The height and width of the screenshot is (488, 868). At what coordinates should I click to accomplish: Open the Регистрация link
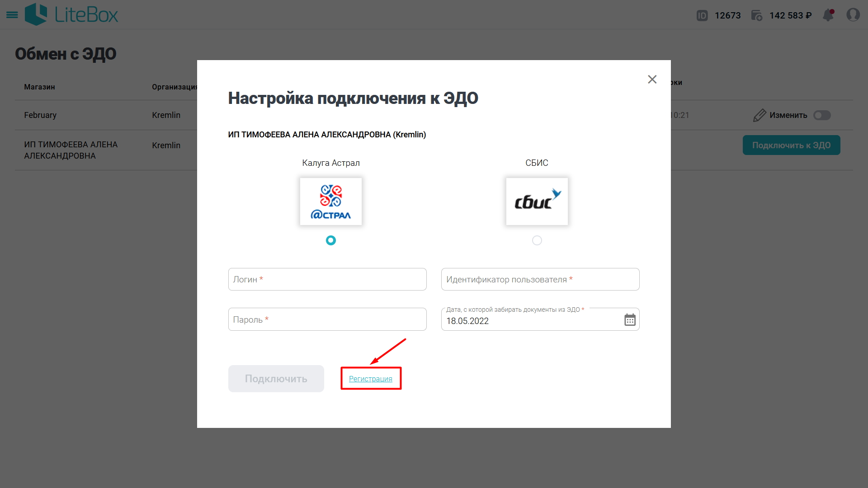point(371,379)
